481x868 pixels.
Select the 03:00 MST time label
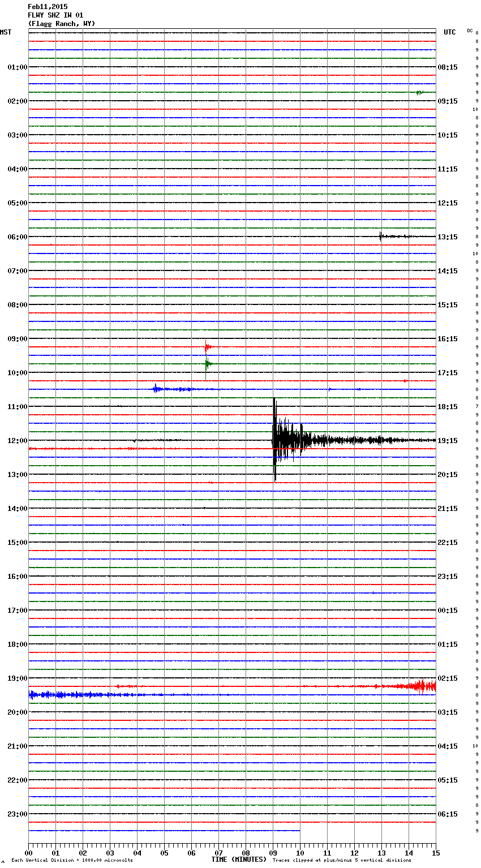tap(18, 135)
